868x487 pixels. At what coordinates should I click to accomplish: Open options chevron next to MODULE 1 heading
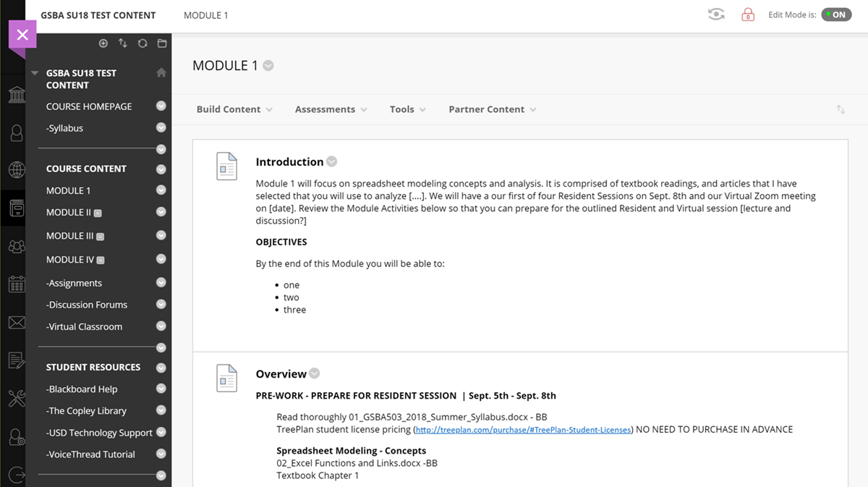click(x=268, y=66)
